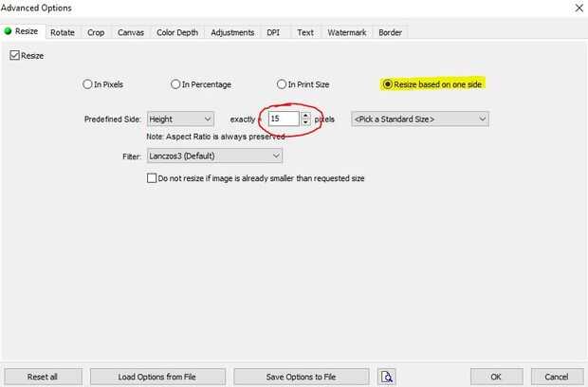
Task: Click the Cancel button
Action: pyautogui.click(x=557, y=377)
